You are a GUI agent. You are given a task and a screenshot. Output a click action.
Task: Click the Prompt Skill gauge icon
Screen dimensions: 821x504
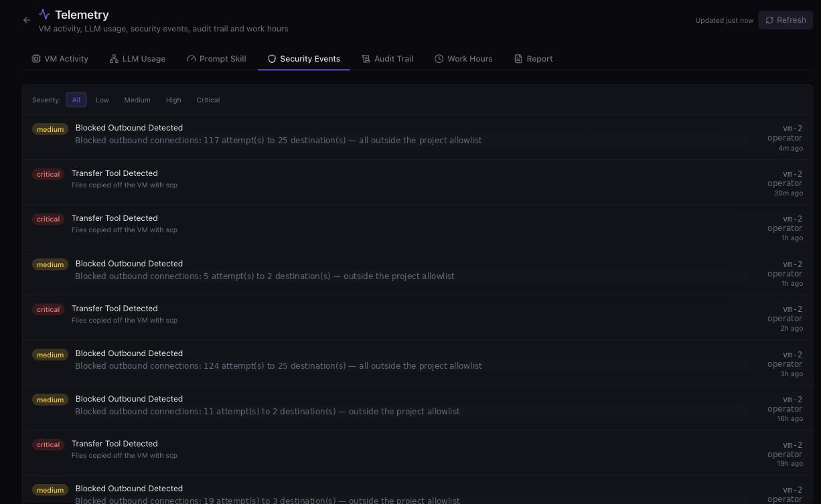click(x=192, y=59)
